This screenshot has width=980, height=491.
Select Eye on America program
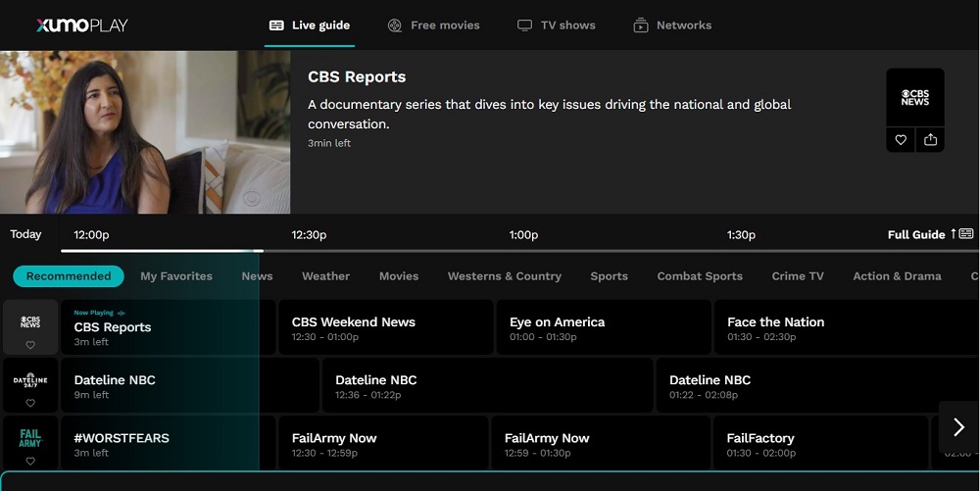point(604,327)
